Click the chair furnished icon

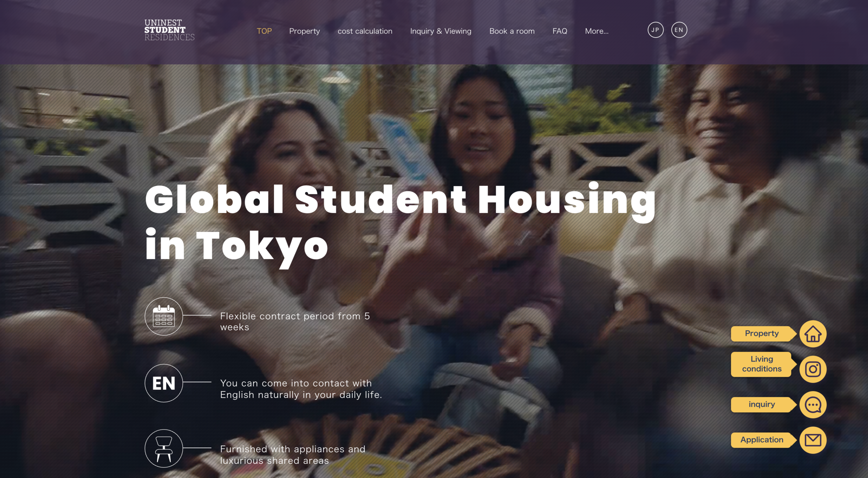point(164,448)
